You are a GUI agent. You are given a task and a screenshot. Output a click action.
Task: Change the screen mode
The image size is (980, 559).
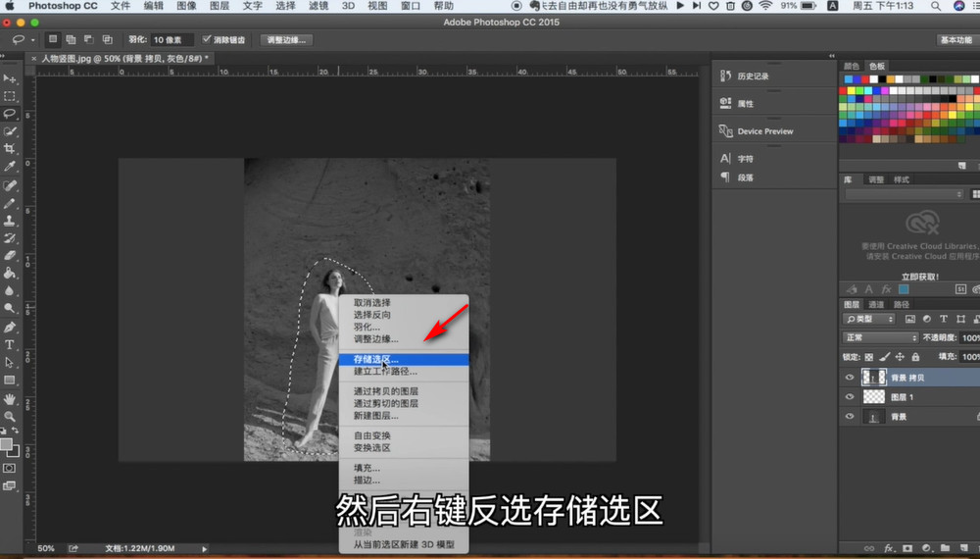[10, 485]
